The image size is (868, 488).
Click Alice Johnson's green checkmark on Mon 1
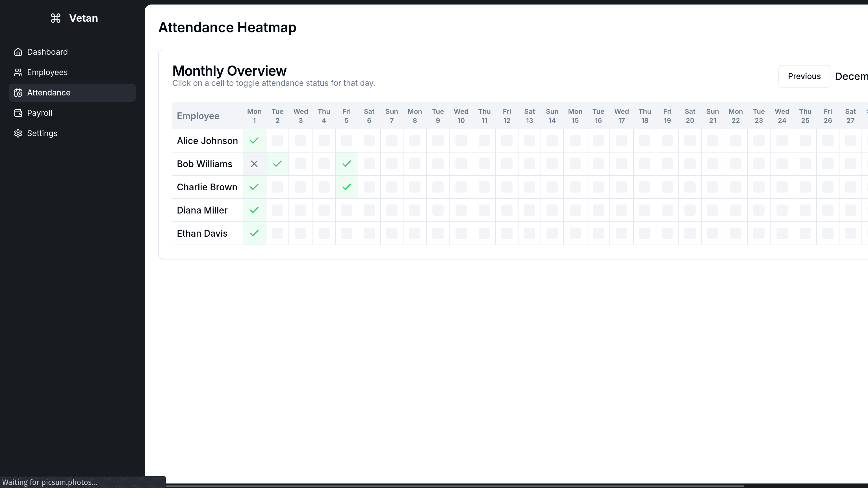(x=254, y=141)
